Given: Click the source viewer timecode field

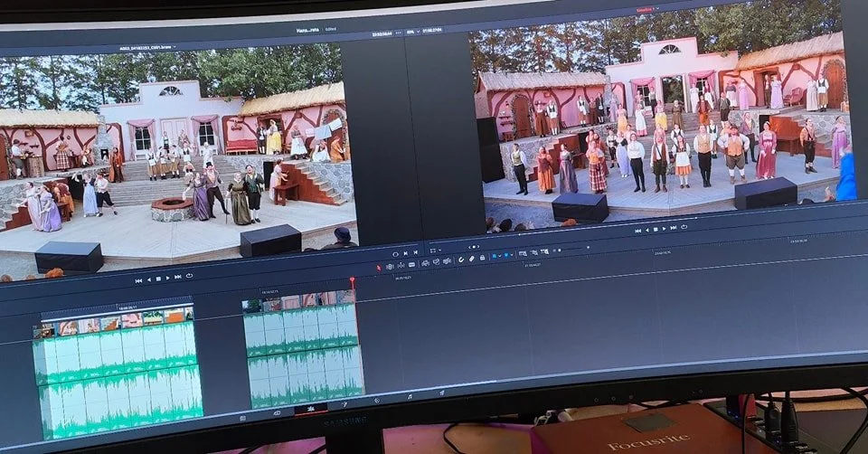Looking at the screenshot, I should tap(382, 33).
